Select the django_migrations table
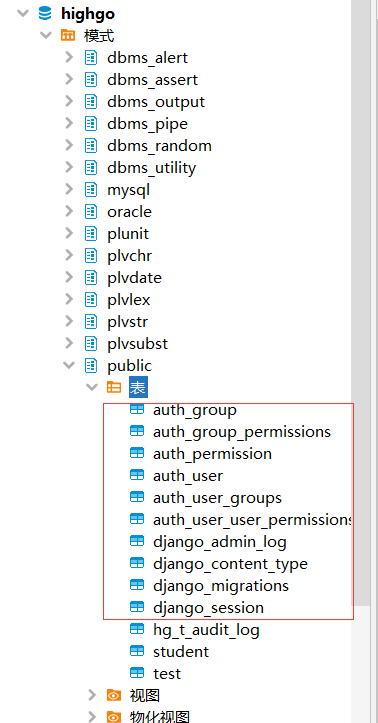 click(221, 586)
